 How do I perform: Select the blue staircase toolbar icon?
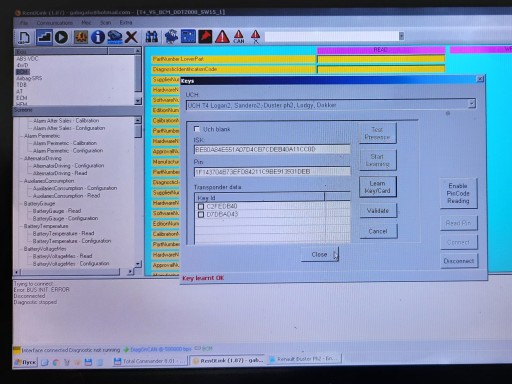point(44,37)
